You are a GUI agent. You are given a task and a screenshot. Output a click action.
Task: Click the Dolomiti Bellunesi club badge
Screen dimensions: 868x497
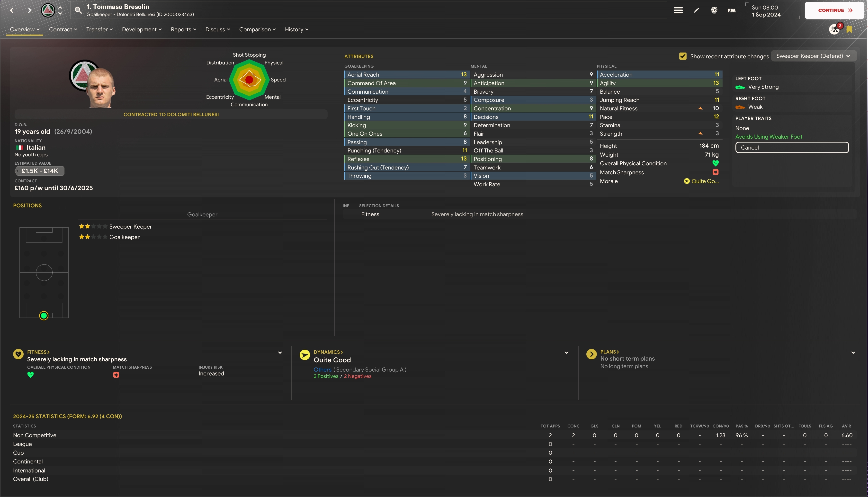coord(48,10)
